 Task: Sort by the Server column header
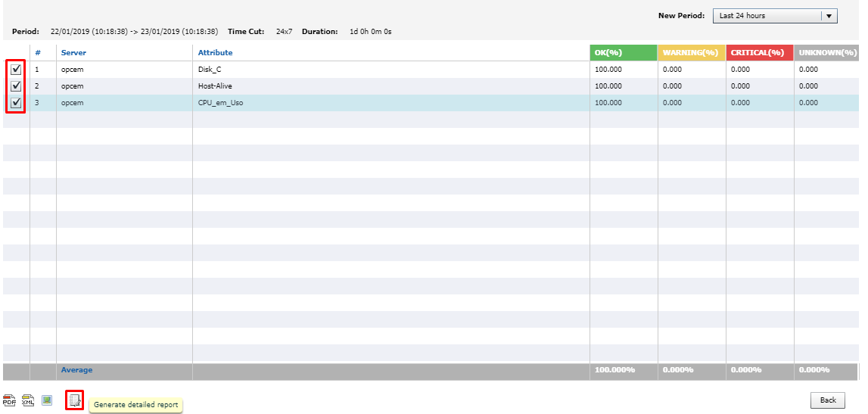(x=73, y=52)
